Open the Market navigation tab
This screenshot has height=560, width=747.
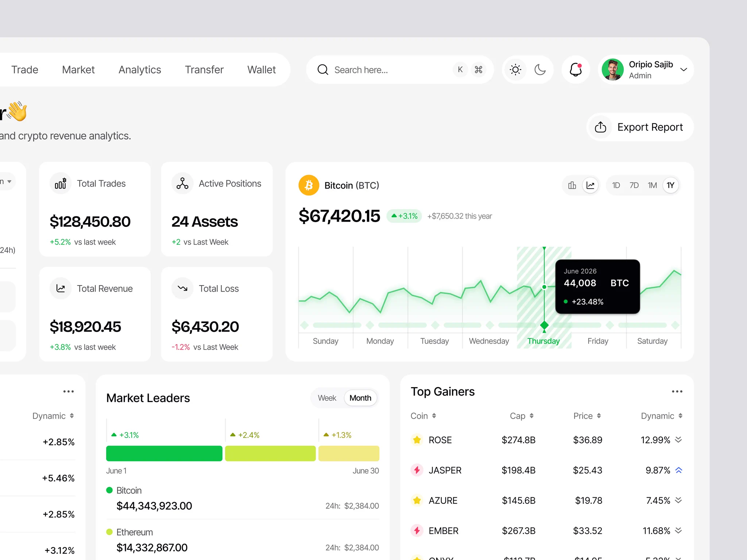tap(78, 70)
